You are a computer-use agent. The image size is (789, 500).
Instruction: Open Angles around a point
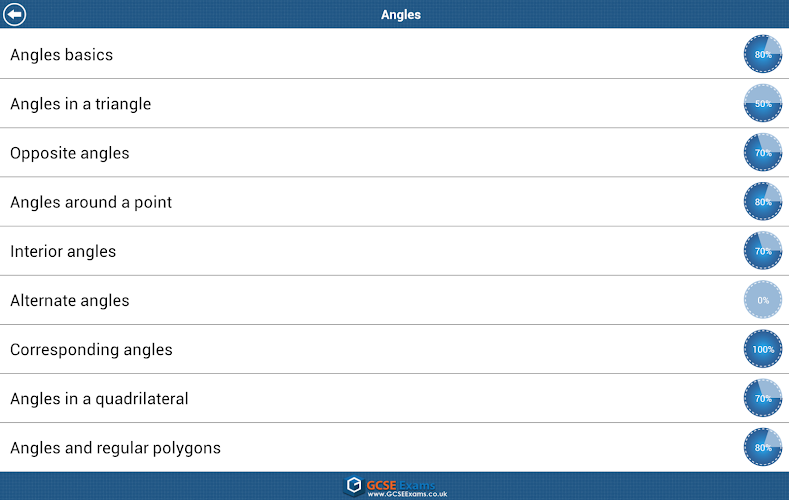(x=91, y=202)
